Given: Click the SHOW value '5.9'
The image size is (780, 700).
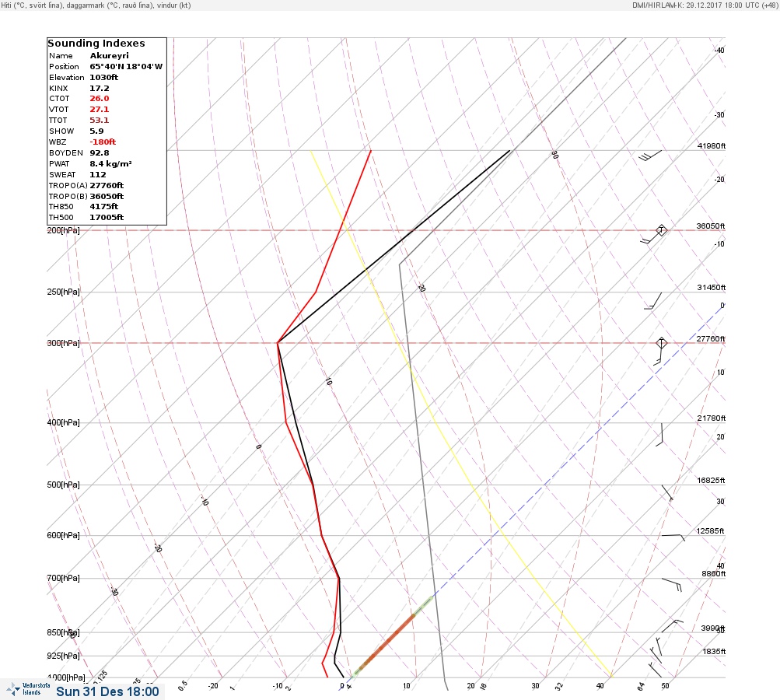Looking at the screenshot, I should coord(96,131).
